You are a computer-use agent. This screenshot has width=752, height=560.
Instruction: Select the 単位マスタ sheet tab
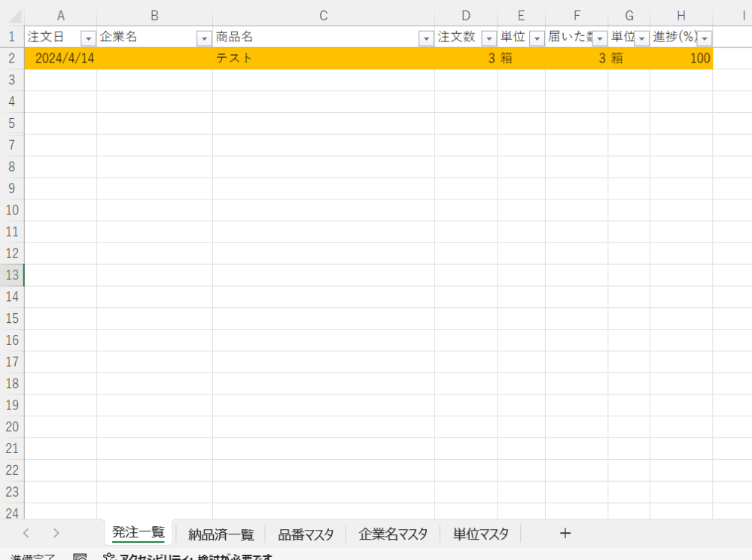[x=480, y=534]
